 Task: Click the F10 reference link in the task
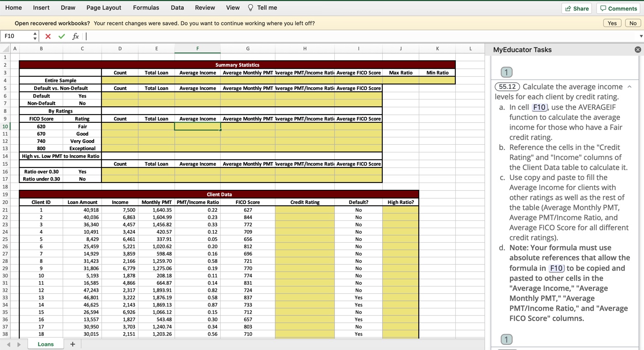click(x=539, y=107)
